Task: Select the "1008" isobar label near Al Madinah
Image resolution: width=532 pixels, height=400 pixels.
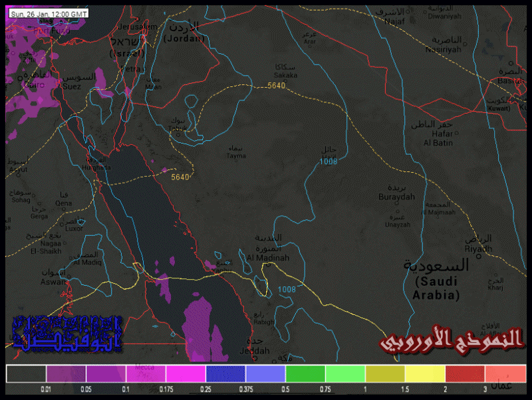Action: point(287,290)
